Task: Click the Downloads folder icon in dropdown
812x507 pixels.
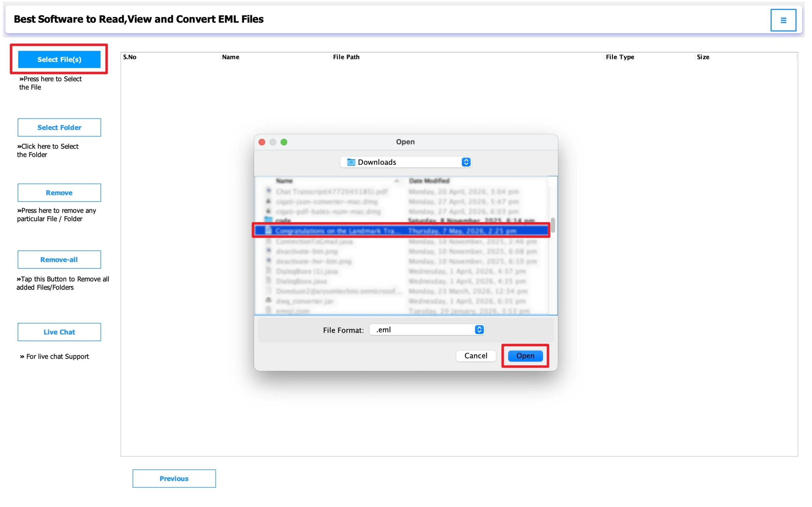Action: pos(351,162)
